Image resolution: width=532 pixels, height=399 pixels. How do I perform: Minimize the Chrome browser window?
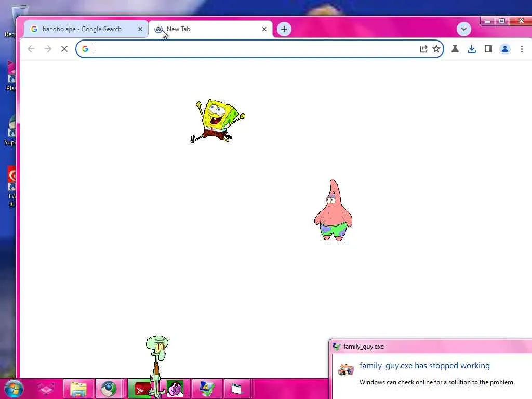pos(488,21)
